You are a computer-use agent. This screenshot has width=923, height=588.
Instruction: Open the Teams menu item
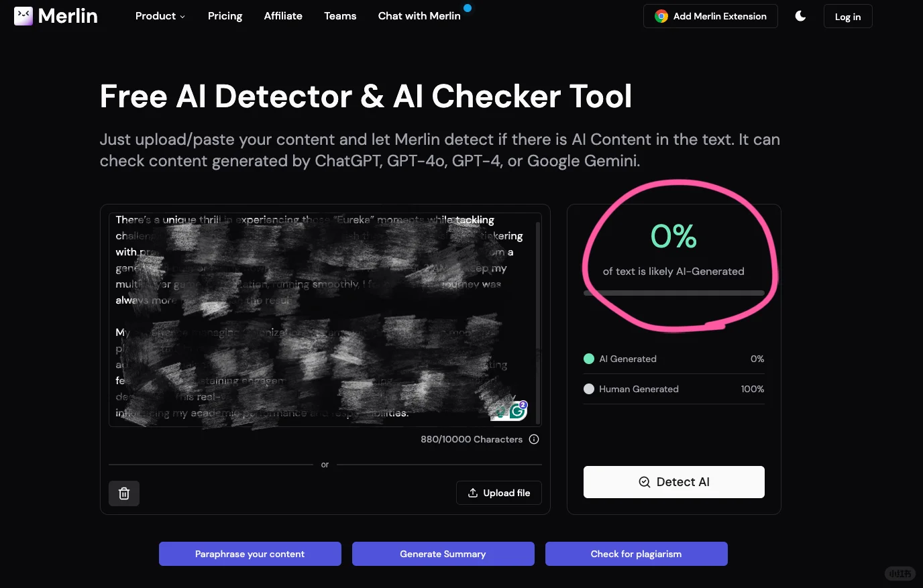340,16
